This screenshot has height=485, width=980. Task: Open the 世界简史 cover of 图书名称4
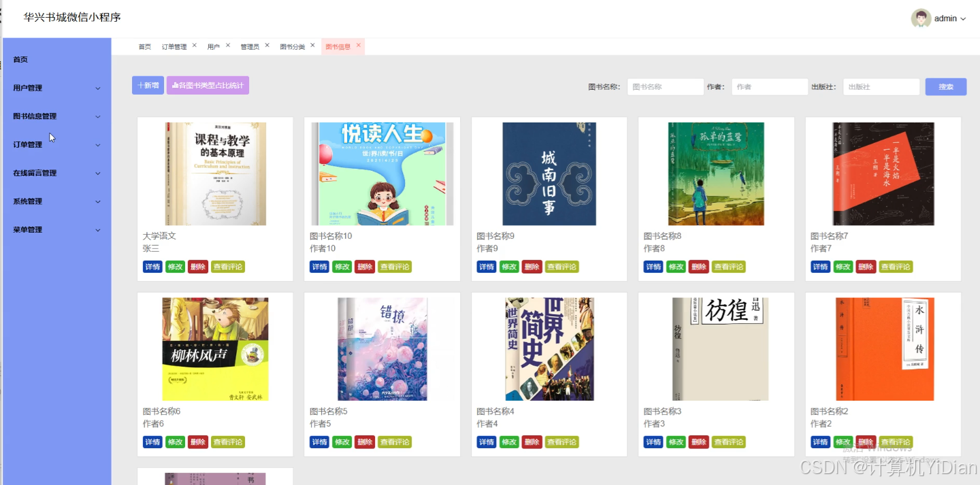(x=549, y=349)
